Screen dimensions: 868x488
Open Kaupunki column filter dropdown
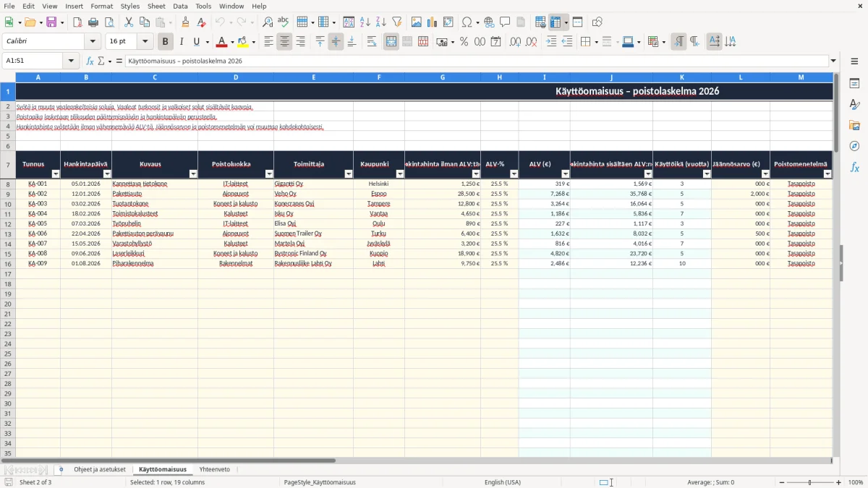[x=400, y=174]
